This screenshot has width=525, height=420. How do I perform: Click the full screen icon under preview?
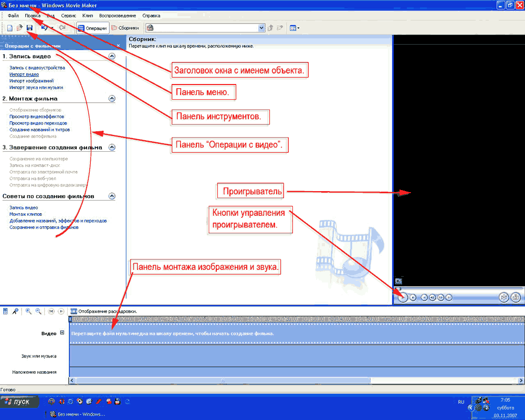tap(398, 281)
